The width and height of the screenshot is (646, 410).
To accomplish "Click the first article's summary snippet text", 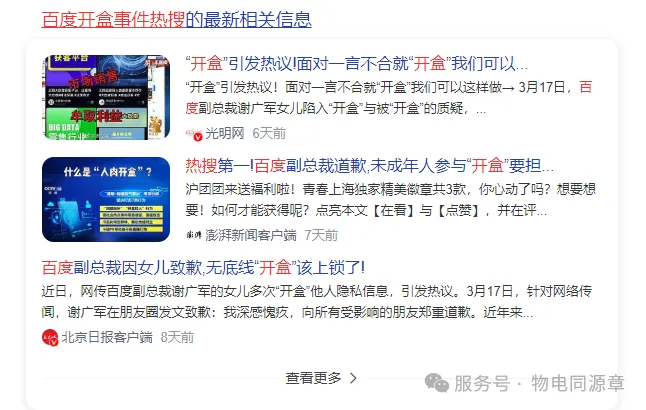I will 389,98.
